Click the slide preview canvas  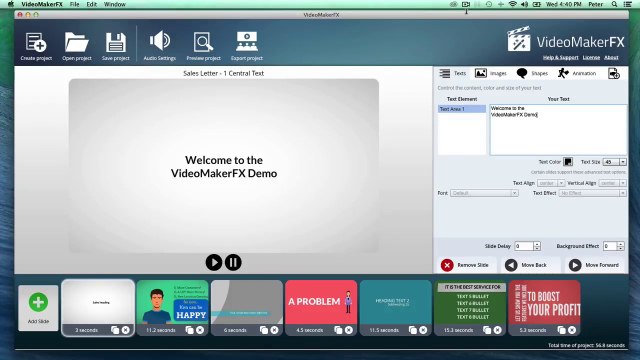click(x=224, y=166)
